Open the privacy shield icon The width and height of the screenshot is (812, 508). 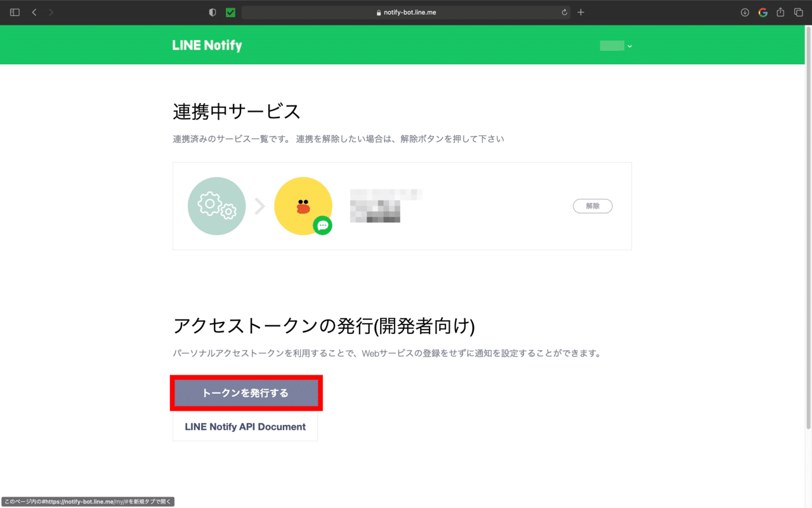(x=213, y=12)
